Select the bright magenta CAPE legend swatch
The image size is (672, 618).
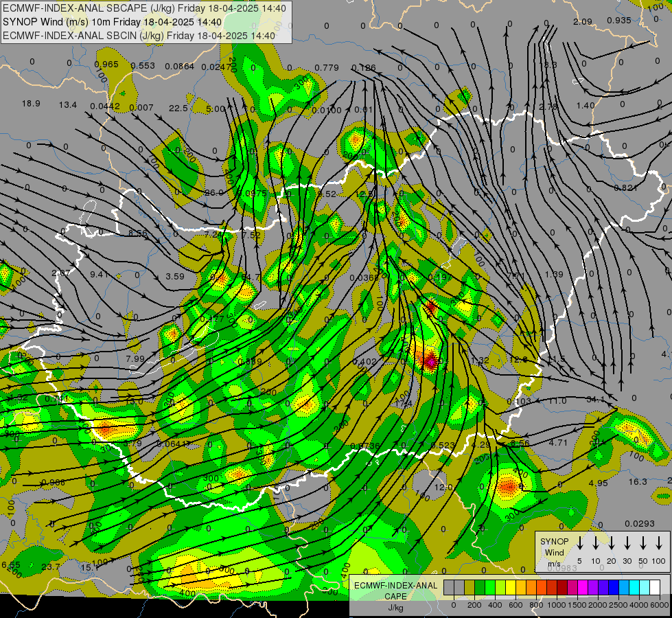coord(583,587)
